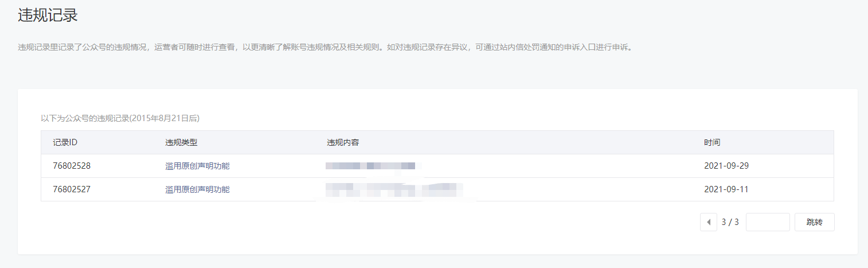Screen dimensions: 868x268
Task: Select record ID 76802527
Action: tap(72, 189)
